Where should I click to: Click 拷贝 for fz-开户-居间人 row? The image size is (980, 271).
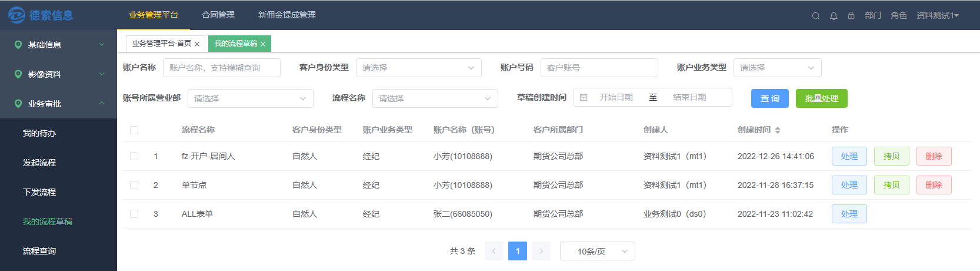pos(892,156)
